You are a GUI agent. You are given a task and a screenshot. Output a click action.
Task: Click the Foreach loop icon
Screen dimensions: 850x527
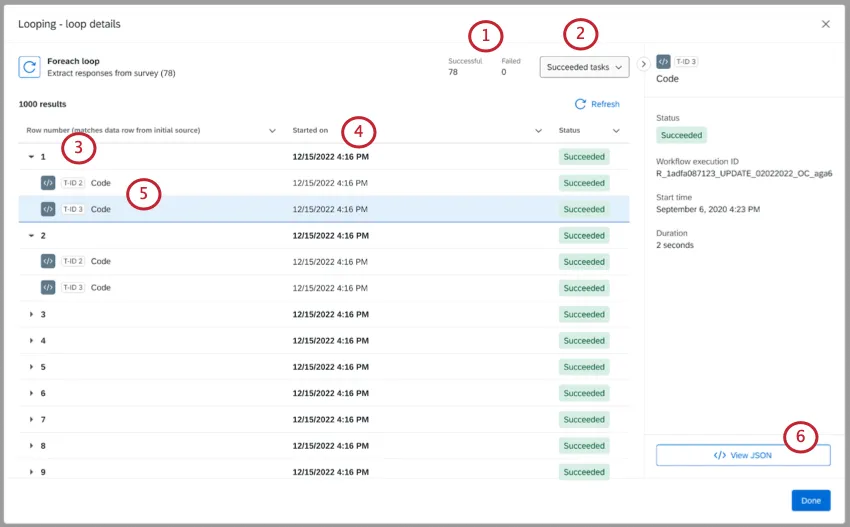click(30, 67)
